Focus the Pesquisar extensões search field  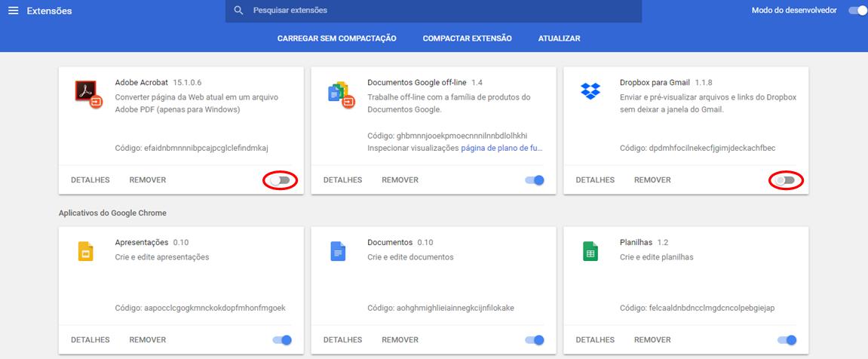pos(434,11)
